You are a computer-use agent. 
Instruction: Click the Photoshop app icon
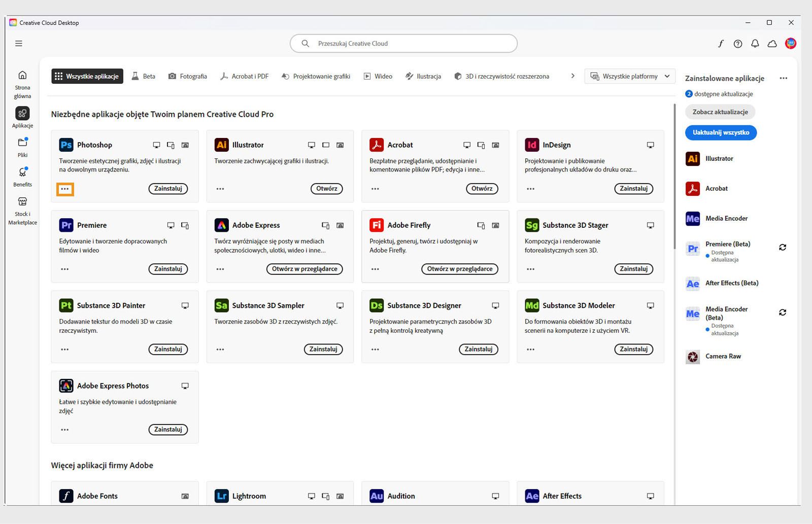point(66,145)
